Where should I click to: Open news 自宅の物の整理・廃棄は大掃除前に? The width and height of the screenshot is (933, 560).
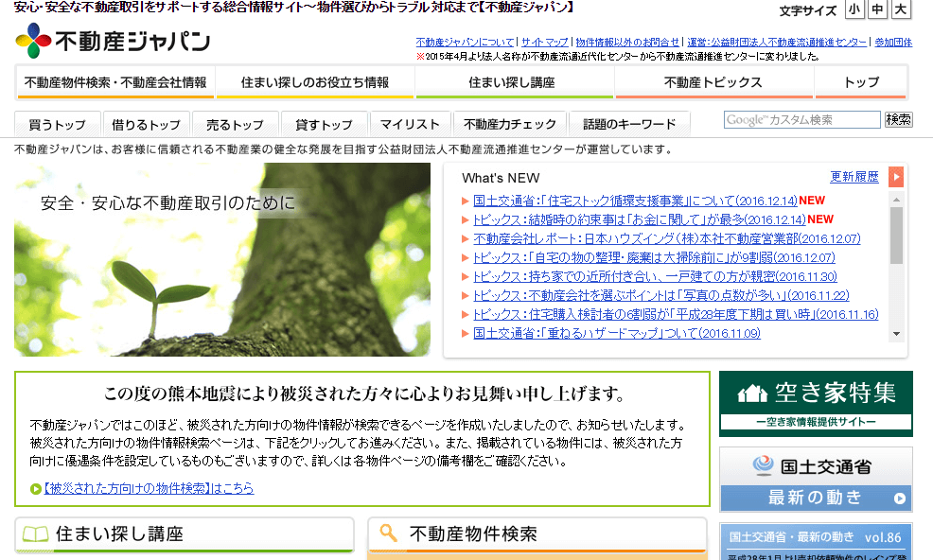(x=654, y=257)
